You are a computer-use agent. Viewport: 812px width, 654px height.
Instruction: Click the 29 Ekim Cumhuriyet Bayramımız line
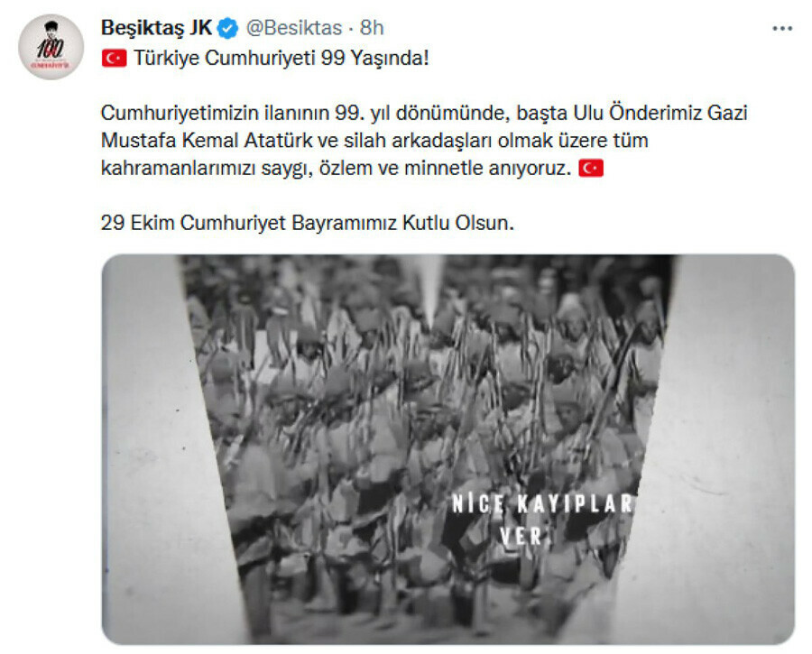click(308, 223)
